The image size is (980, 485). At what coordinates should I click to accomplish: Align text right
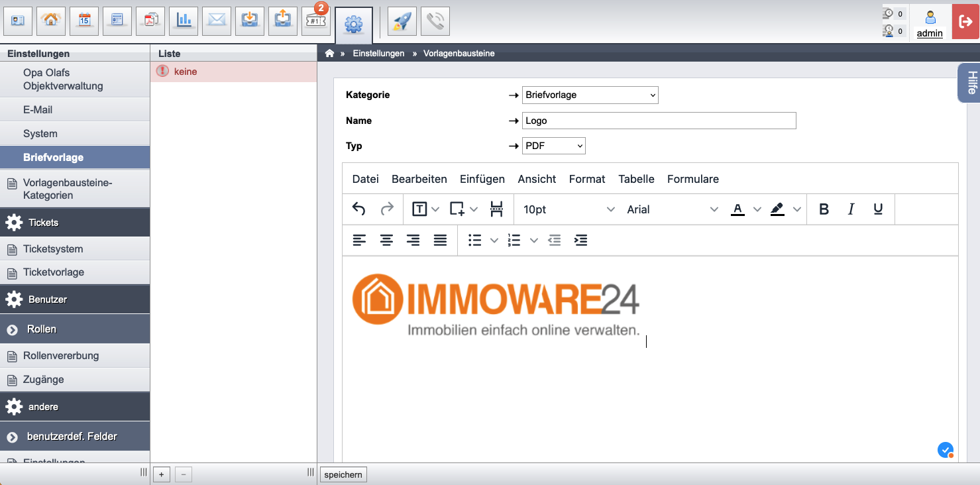click(x=413, y=241)
